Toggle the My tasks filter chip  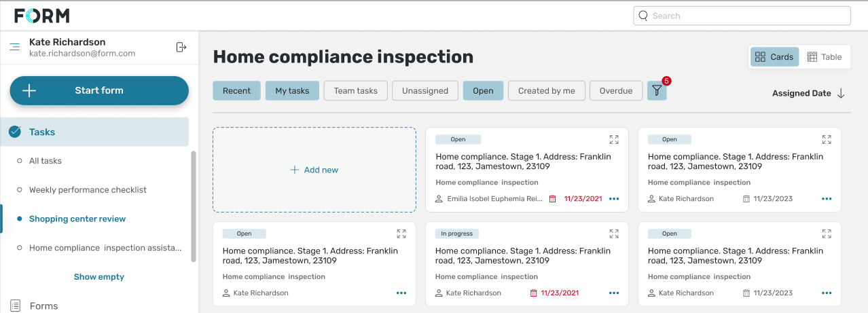pyautogui.click(x=292, y=91)
